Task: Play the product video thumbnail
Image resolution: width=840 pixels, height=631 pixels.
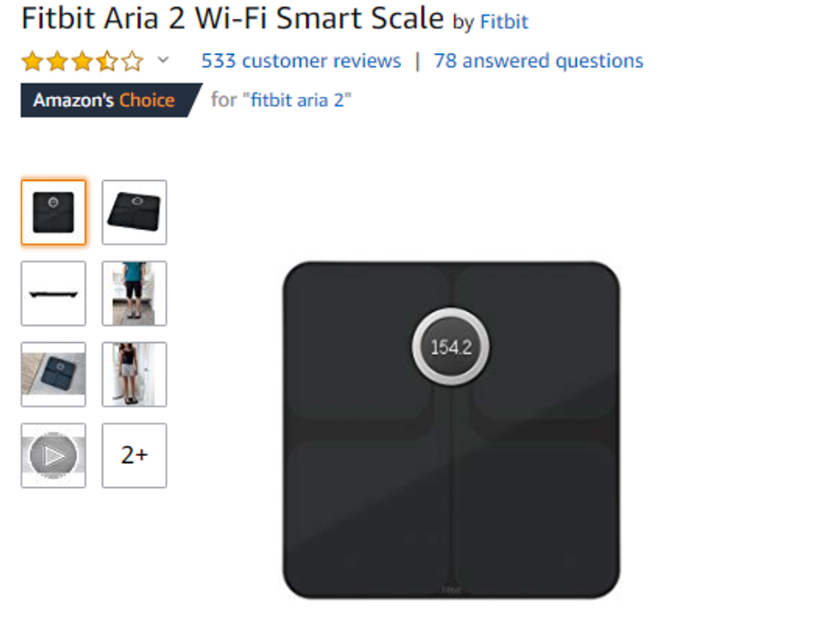Action: 53,455
